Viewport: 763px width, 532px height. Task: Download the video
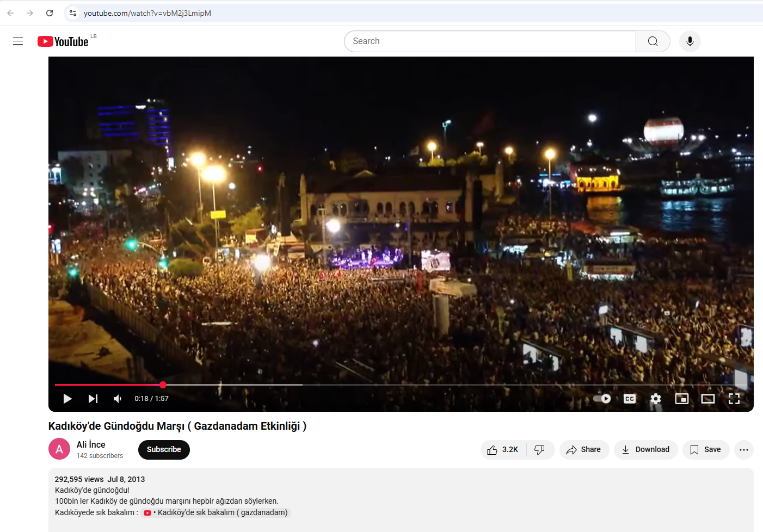(645, 450)
